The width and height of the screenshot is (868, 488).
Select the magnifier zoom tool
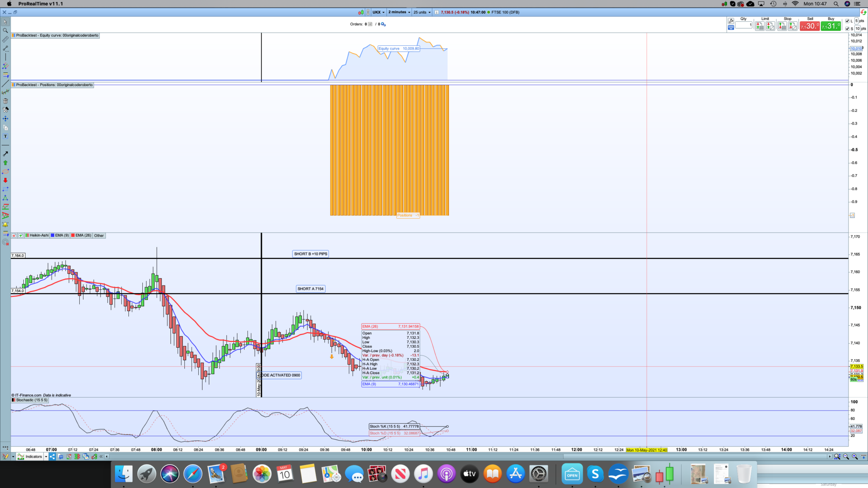pos(6,30)
